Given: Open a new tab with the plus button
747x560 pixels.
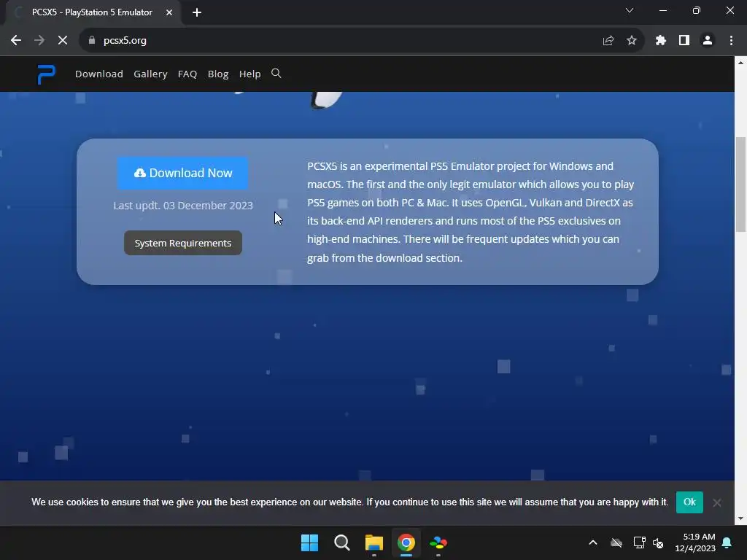Looking at the screenshot, I should click(197, 12).
